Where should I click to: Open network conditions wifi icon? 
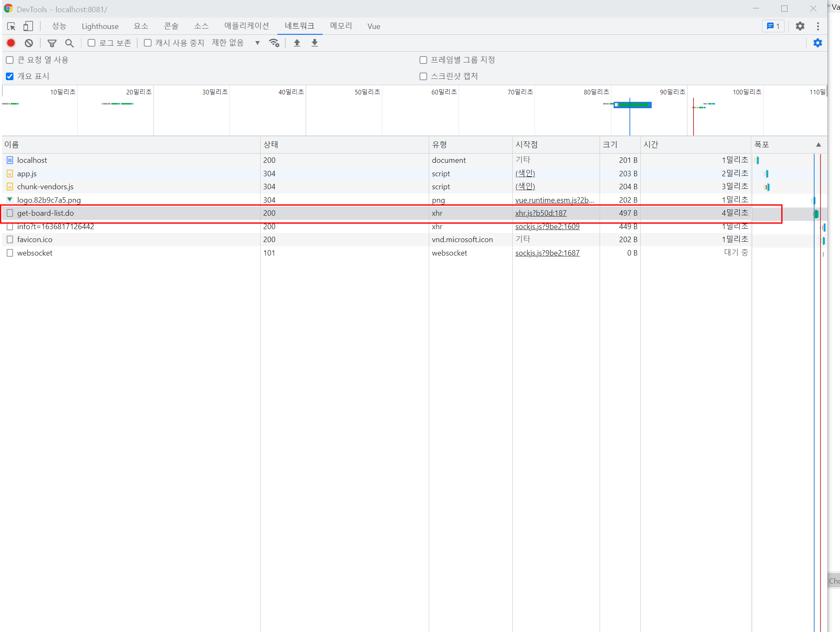pos(274,43)
